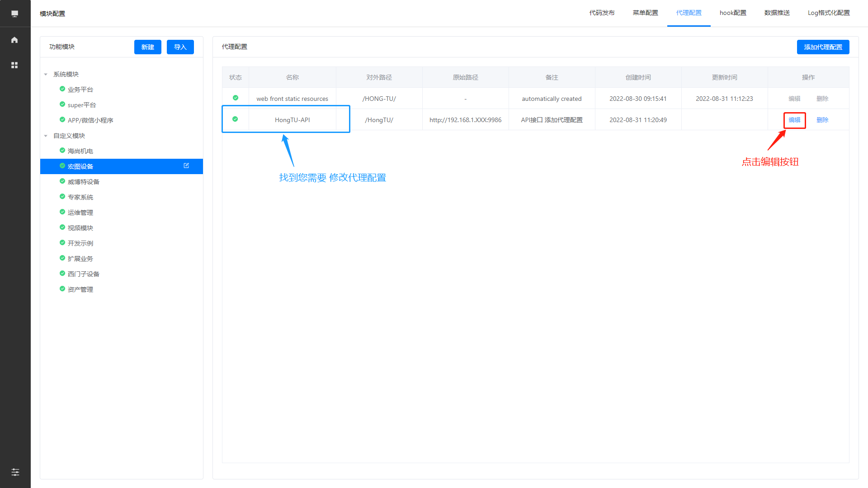Image resolution: width=868 pixels, height=488 pixels.
Task: Click 删除 link for HongTU-API row
Action: point(822,120)
